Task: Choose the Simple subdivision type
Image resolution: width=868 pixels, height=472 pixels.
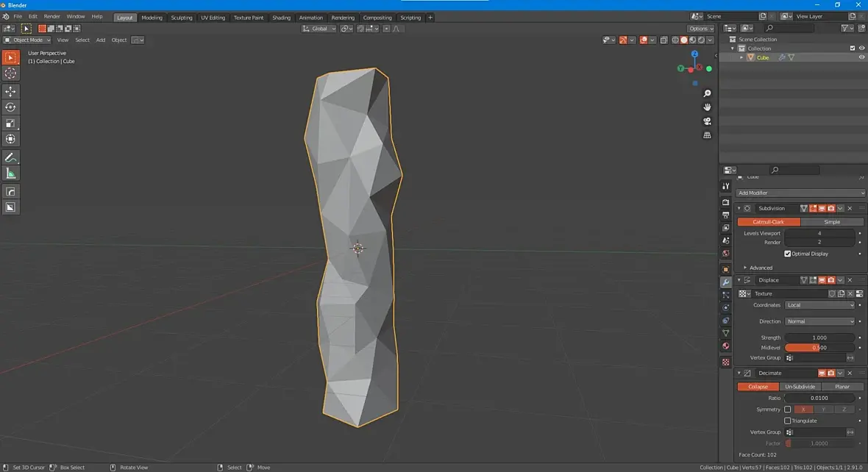Action: 831,222
